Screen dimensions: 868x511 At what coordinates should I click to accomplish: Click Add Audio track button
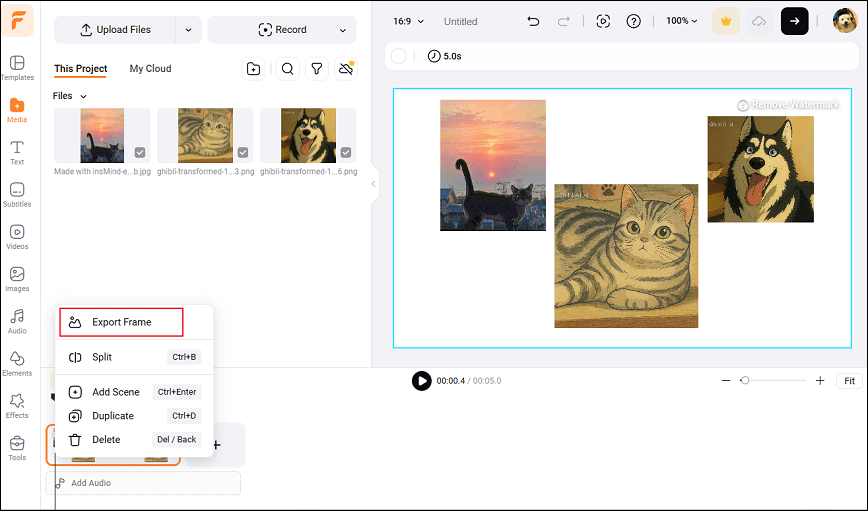pos(143,483)
